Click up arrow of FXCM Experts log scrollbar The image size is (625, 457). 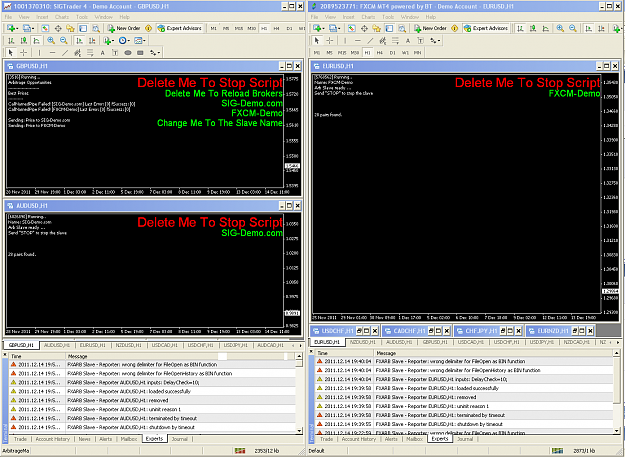pyautogui.click(x=616, y=353)
